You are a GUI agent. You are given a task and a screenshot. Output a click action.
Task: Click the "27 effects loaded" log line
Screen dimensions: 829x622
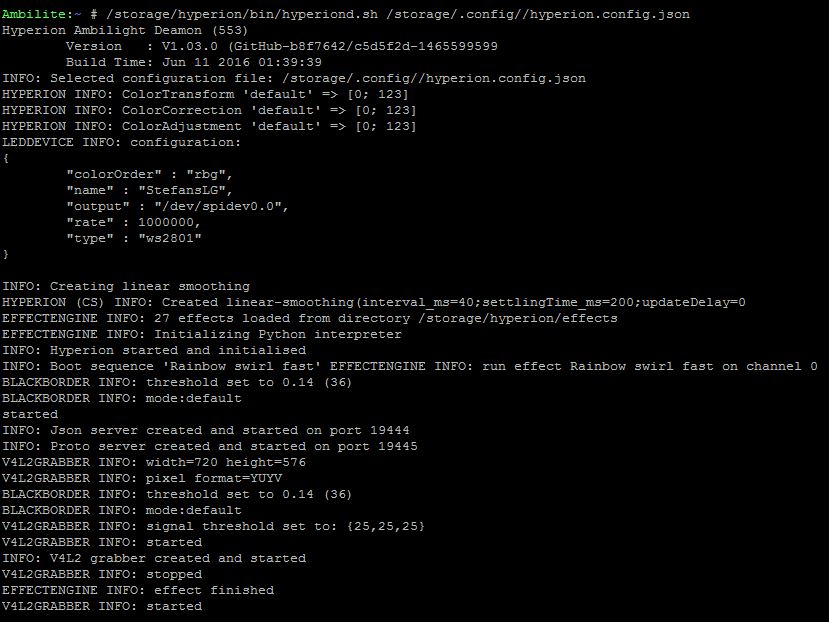tap(310, 318)
